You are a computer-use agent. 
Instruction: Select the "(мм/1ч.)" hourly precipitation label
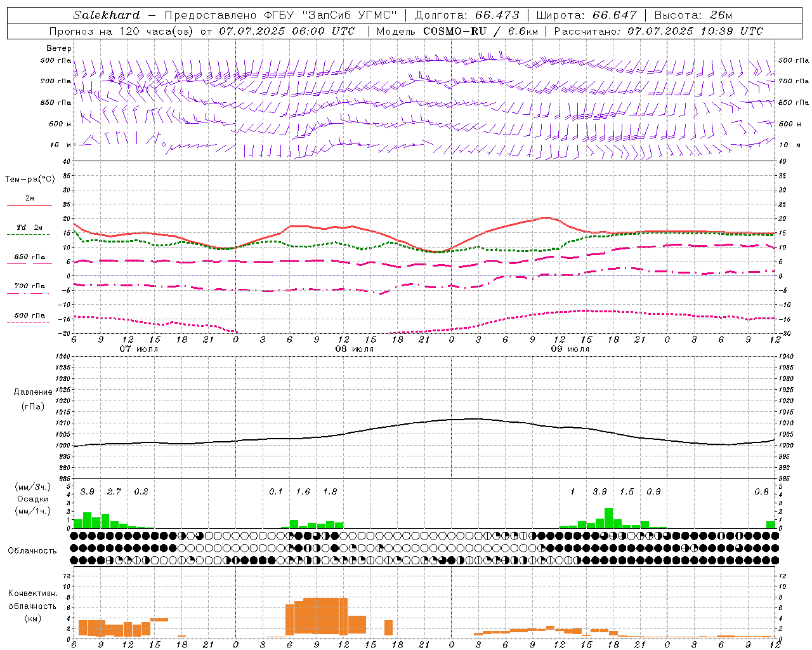[33, 510]
